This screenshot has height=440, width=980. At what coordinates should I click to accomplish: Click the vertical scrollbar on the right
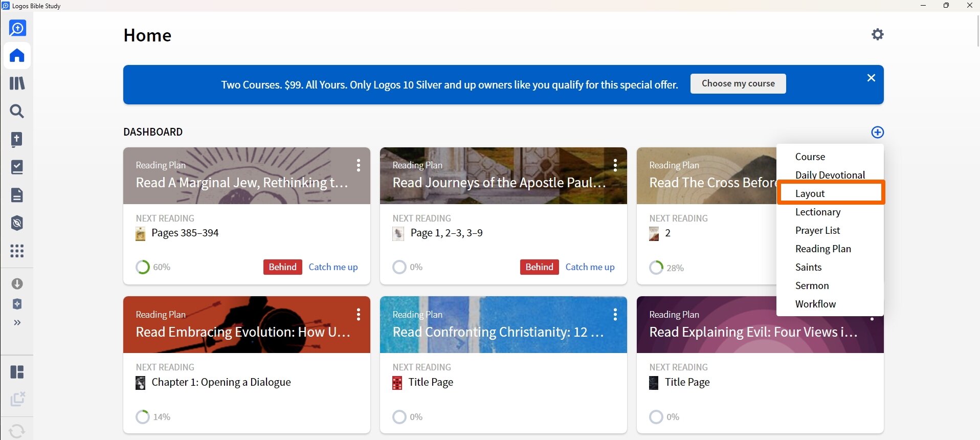point(977,31)
